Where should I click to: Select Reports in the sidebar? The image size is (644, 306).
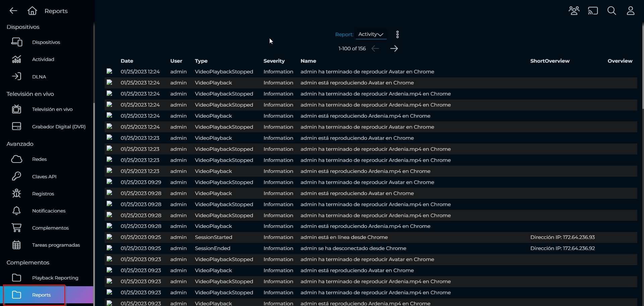[x=41, y=295]
